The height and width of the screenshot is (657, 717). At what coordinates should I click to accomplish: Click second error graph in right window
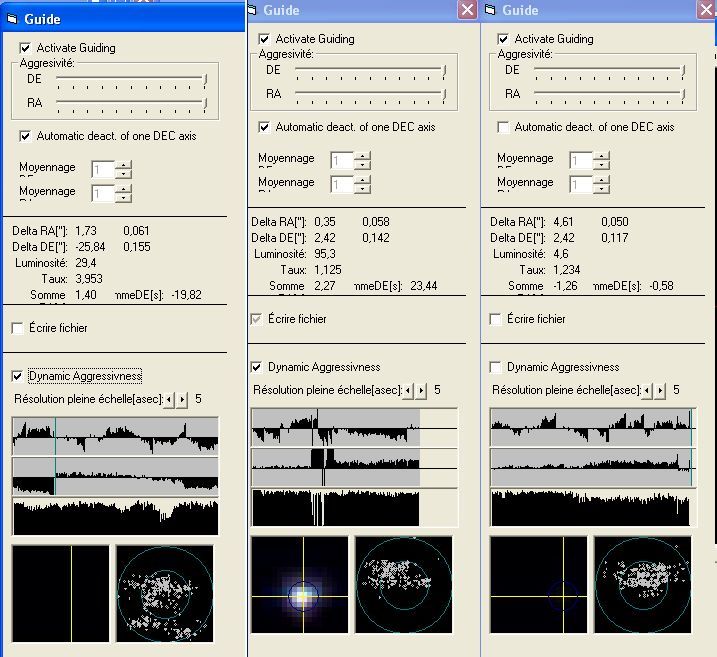click(x=593, y=468)
